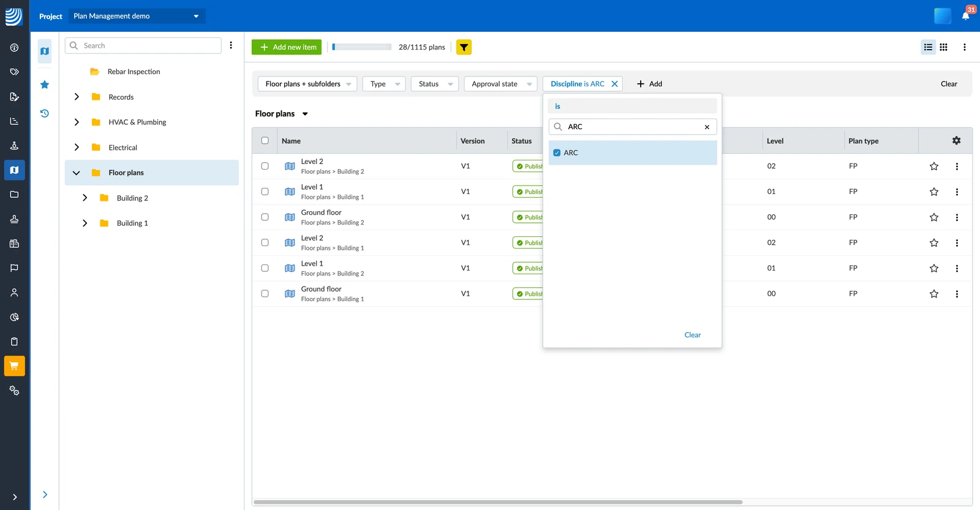
Task: Expand the HVAC & Plumbing folder
Action: 77,122
